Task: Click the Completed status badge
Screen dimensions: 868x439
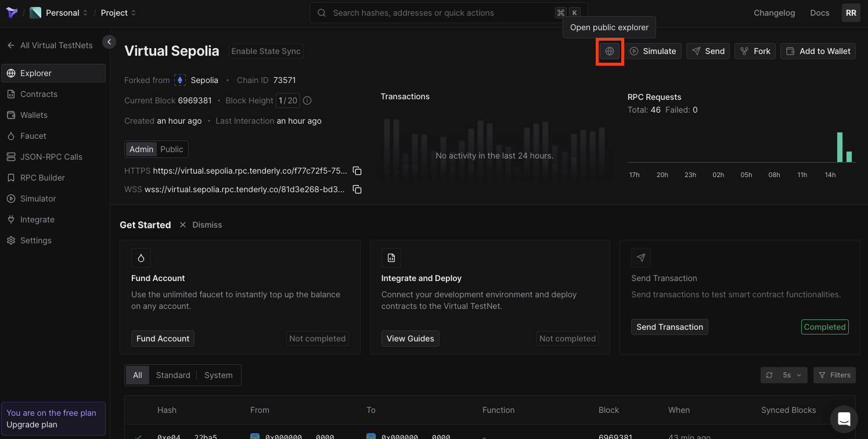Action: [824, 327]
